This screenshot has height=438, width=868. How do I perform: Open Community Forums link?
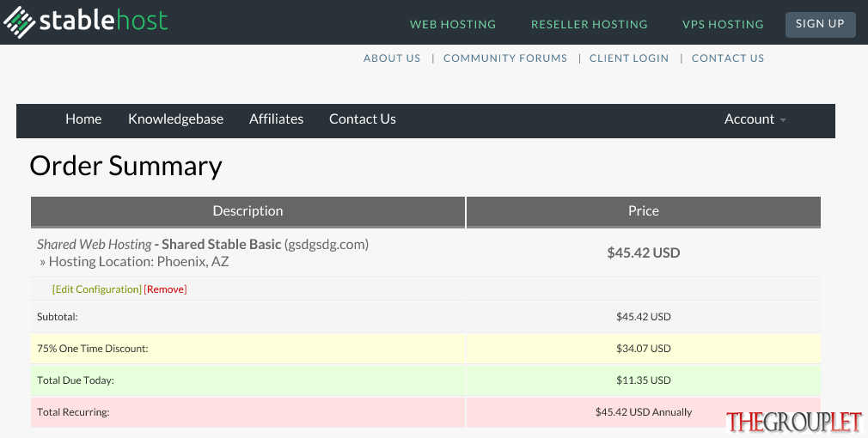pyautogui.click(x=504, y=58)
